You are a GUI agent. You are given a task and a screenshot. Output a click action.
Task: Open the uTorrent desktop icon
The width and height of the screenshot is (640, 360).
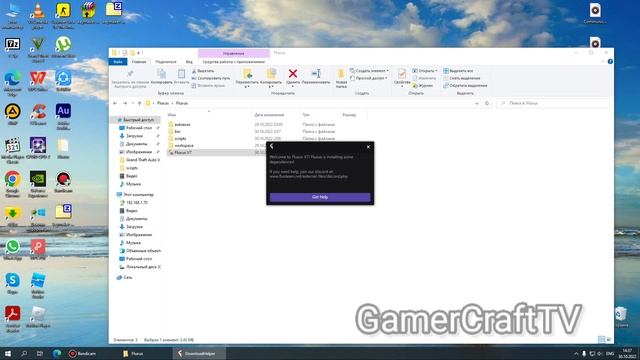click(63, 48)
